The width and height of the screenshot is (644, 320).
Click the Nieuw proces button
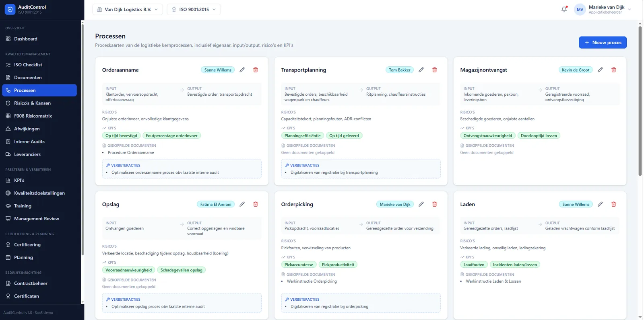[603, 43]
